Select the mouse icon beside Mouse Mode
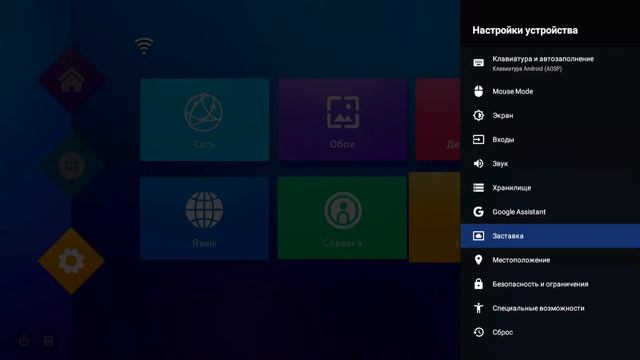 tap(478, 91)
